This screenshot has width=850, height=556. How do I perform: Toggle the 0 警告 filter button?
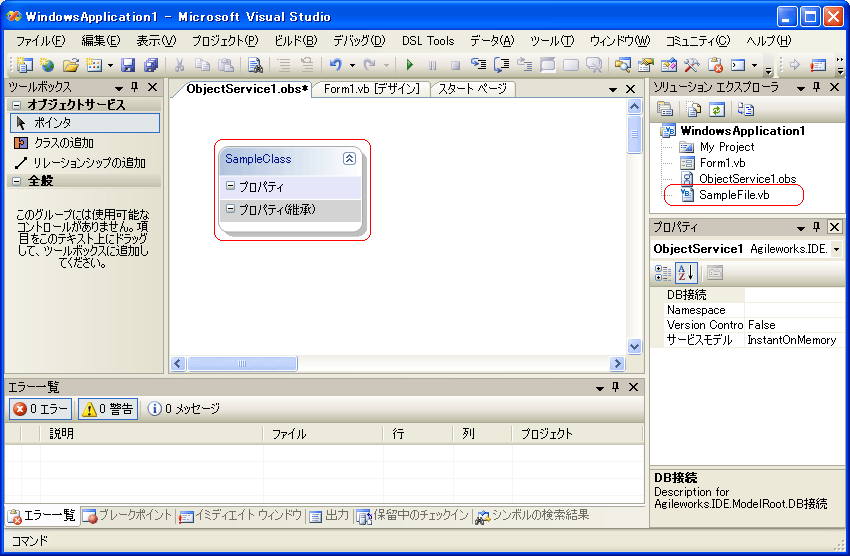107,409
